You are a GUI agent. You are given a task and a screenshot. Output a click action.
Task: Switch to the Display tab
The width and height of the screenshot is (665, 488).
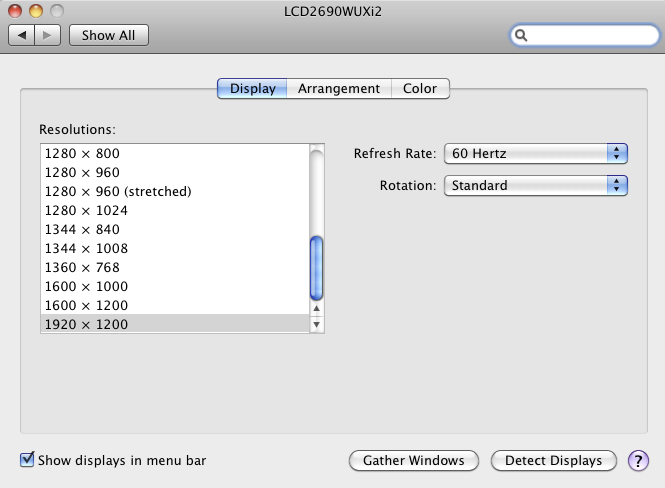[x=252, y=89]
